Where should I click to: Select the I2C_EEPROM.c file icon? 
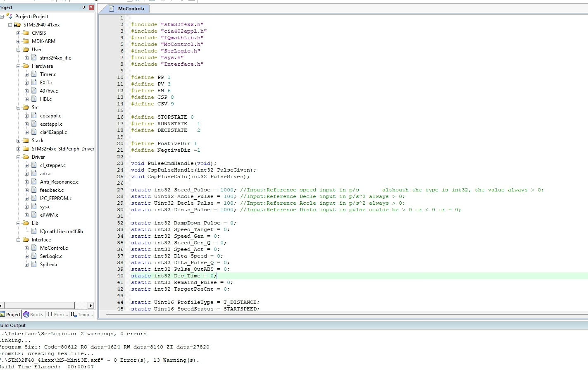tap(34, 198)
